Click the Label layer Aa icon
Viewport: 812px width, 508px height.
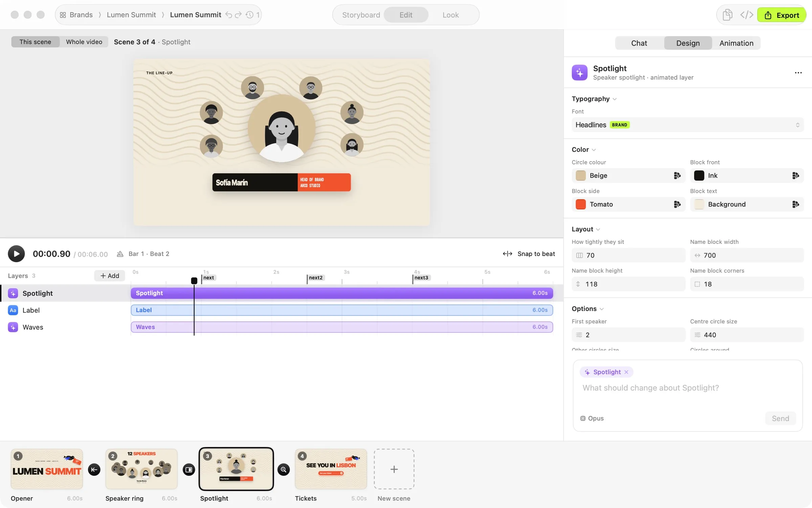point(13,310)
